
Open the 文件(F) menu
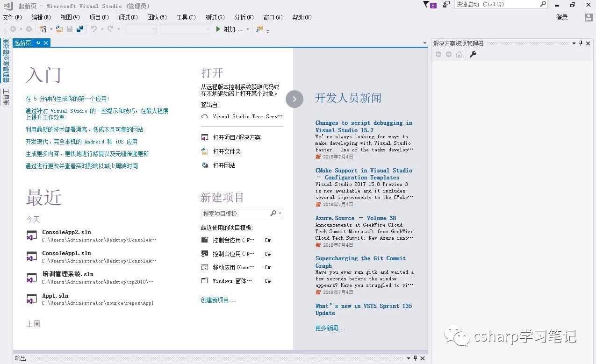(12, 17)
